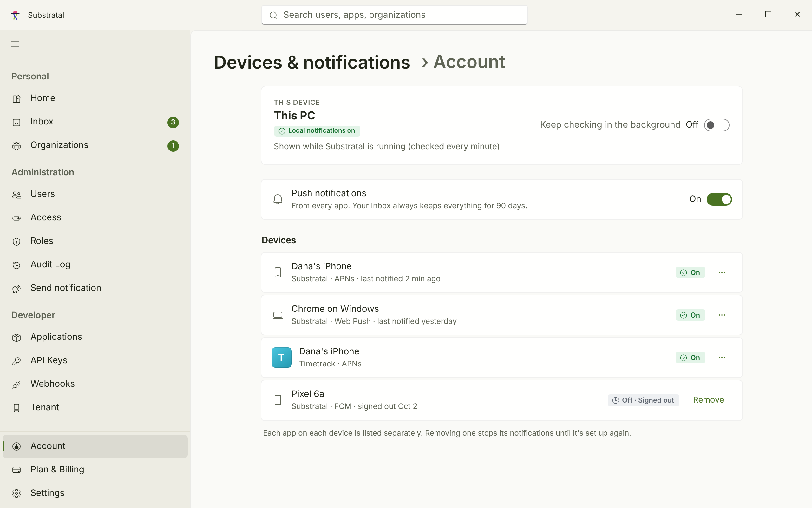Click the Push notifications bell icon
This screenshot has width=812, height=508.
click(x=278, y=199)
